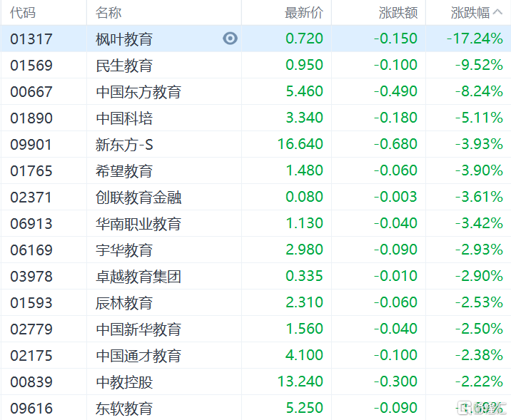Viewport: 511px width, 420px height.
Task: Select stock code 01317
Action: coord(31,39)
